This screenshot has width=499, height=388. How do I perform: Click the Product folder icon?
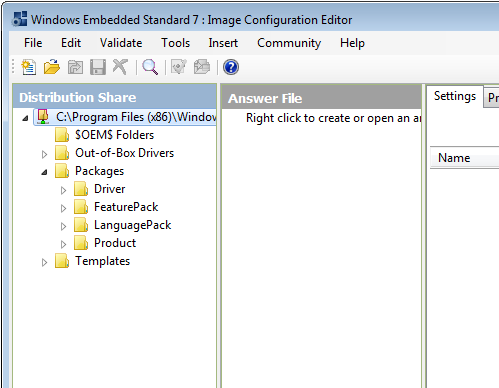point(81,243)
